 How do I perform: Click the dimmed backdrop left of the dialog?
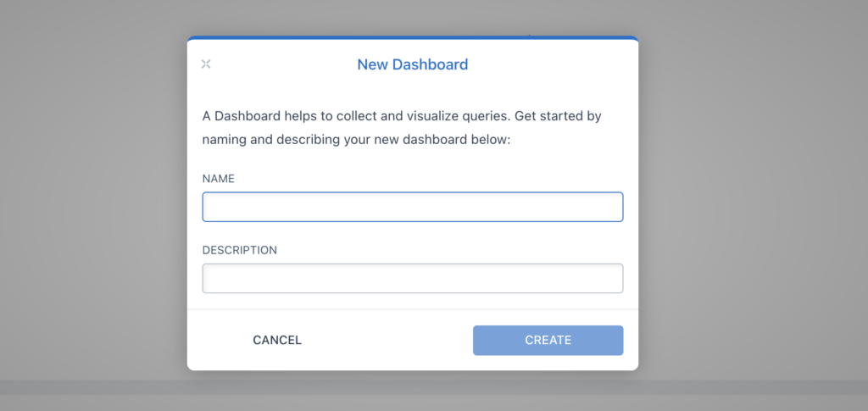(94, 205)
